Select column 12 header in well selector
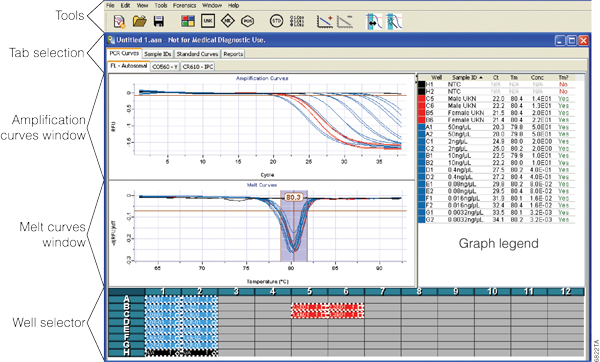This screenshot has height=362, width=600. 566,292
